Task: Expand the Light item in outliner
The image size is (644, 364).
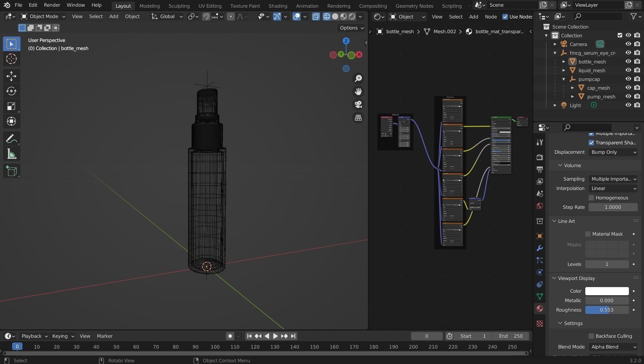Action: point(555,105)
